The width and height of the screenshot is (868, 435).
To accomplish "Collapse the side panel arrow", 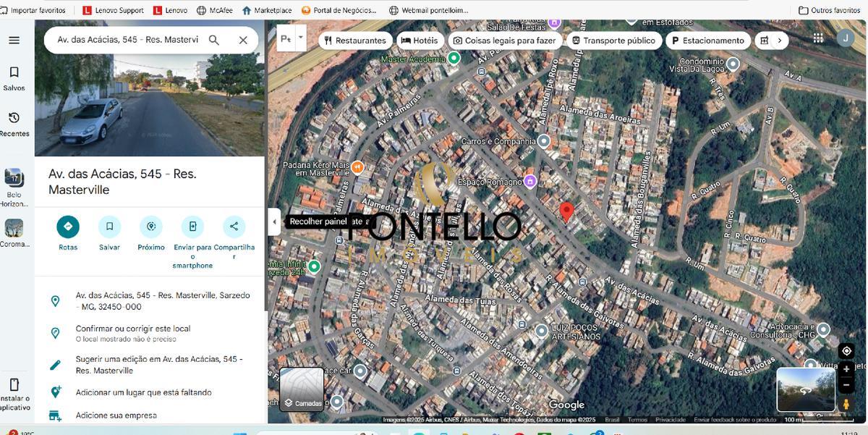I will click(x=274, y=222).
